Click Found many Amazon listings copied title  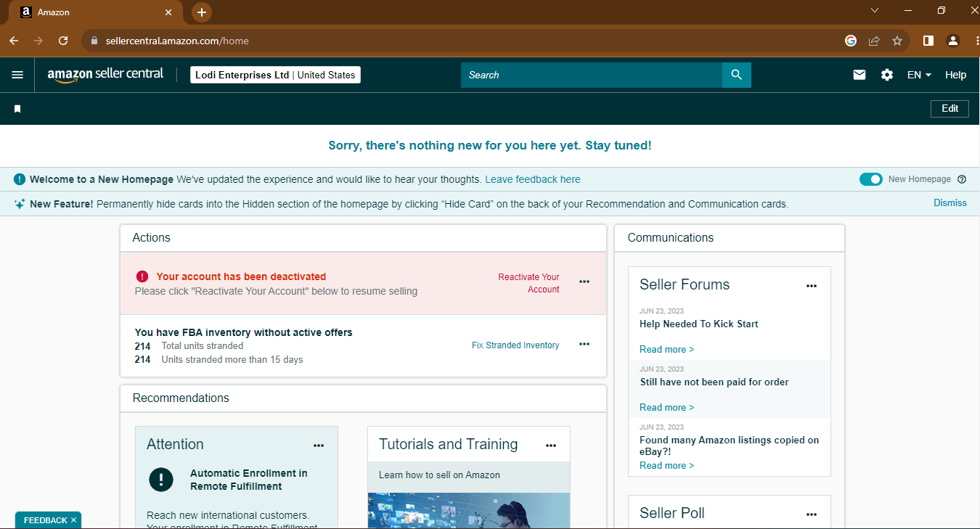click(729, 446)
